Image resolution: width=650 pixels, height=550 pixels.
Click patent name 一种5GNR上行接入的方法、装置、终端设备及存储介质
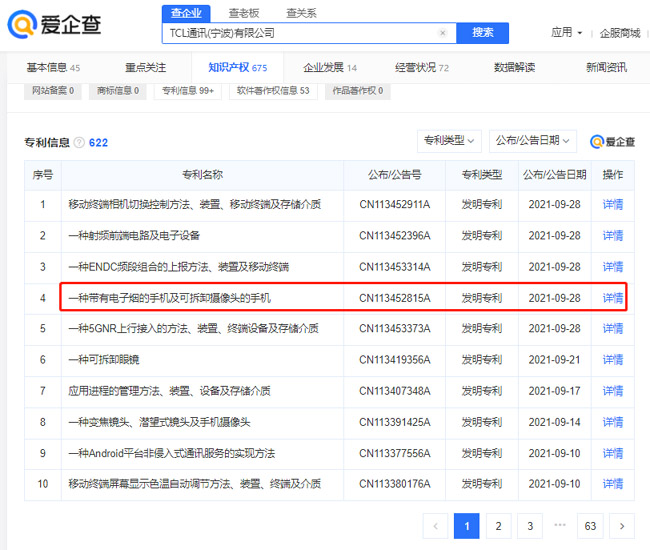[x=194, y=329]
